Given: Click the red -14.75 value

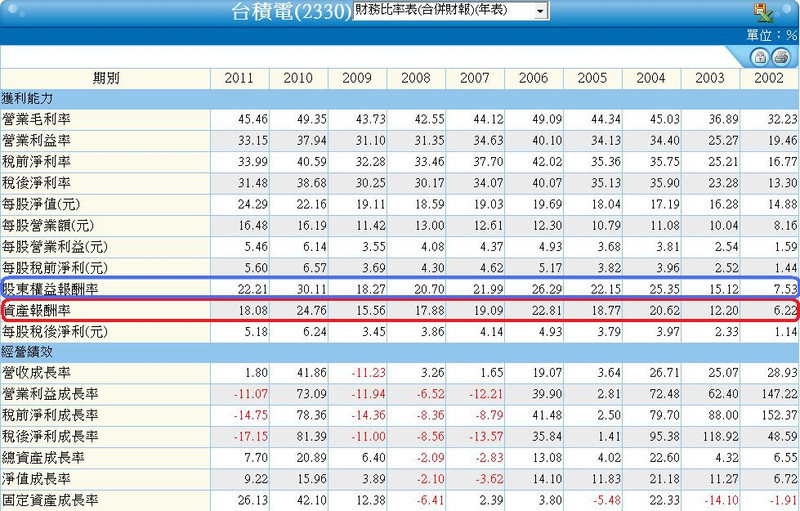Looking at the screenshot, I should point(251,416).
